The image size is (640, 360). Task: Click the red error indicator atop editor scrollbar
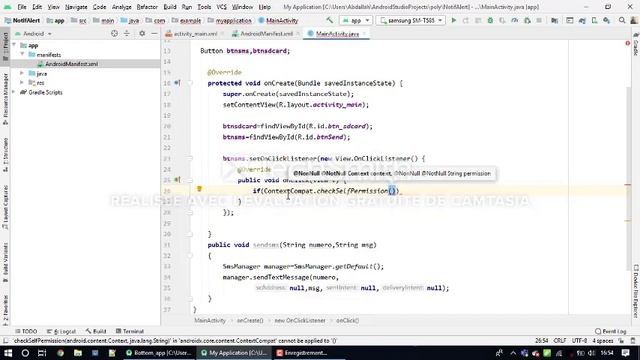(x=628, y=43)
